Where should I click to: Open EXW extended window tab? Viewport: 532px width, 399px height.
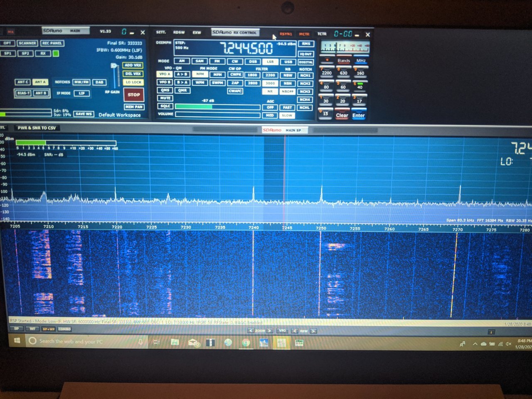coord(197,32)
